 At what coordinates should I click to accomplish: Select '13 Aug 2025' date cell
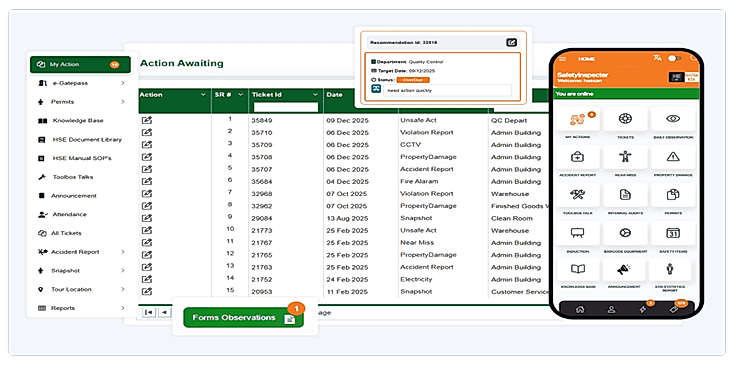(x=346, y=218)
